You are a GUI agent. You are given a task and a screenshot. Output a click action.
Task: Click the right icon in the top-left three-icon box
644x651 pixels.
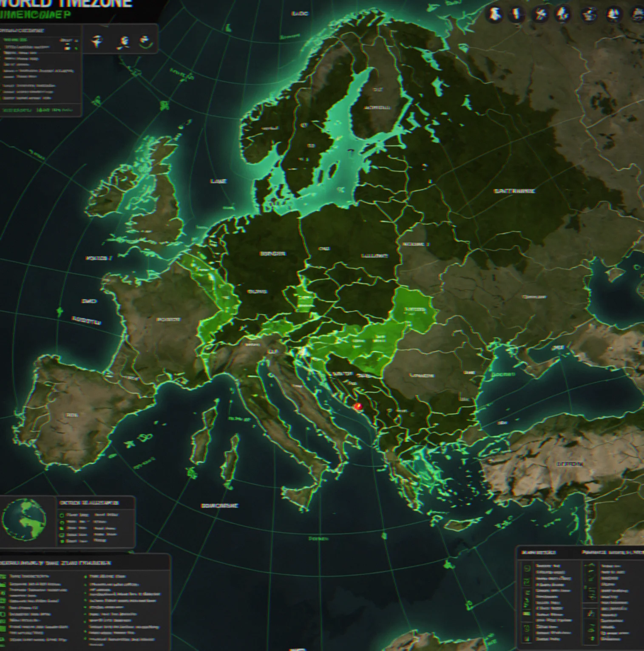[x=145, y=41]
